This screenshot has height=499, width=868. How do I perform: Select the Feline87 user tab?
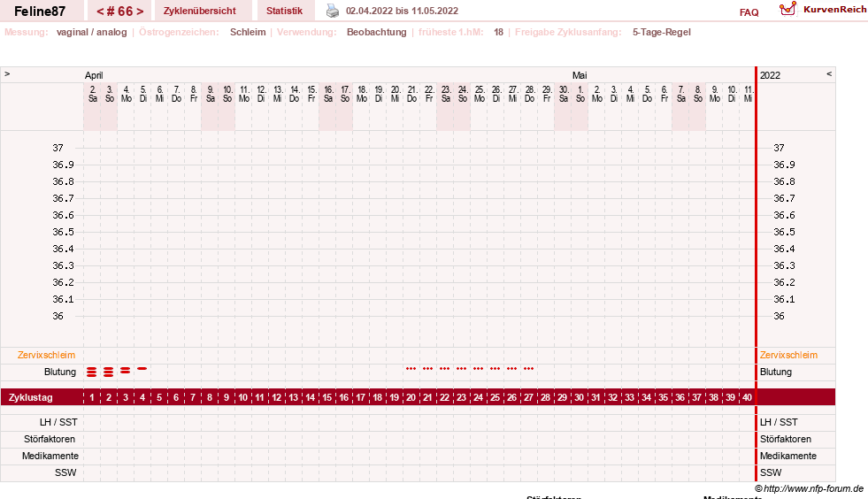coord(40,12)
